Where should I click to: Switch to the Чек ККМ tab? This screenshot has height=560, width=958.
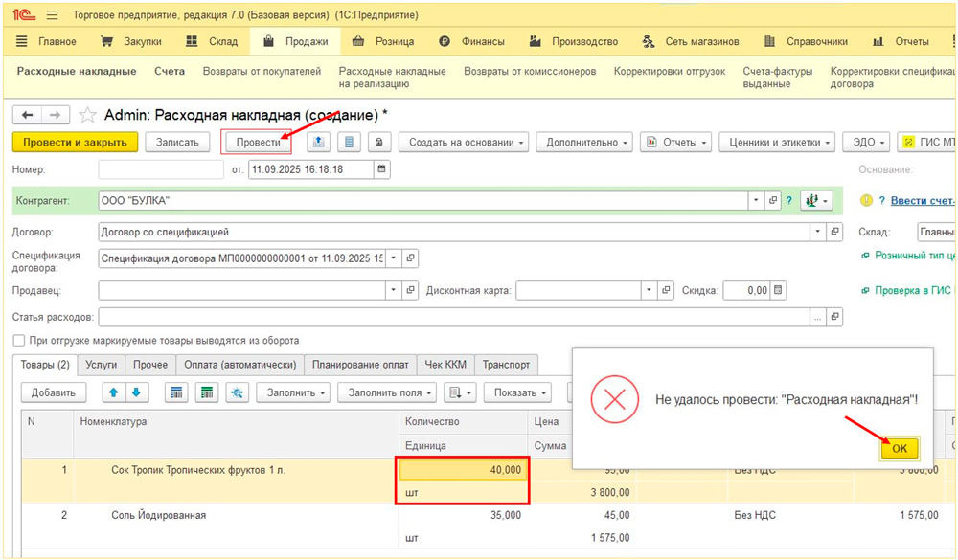[445, 365]
